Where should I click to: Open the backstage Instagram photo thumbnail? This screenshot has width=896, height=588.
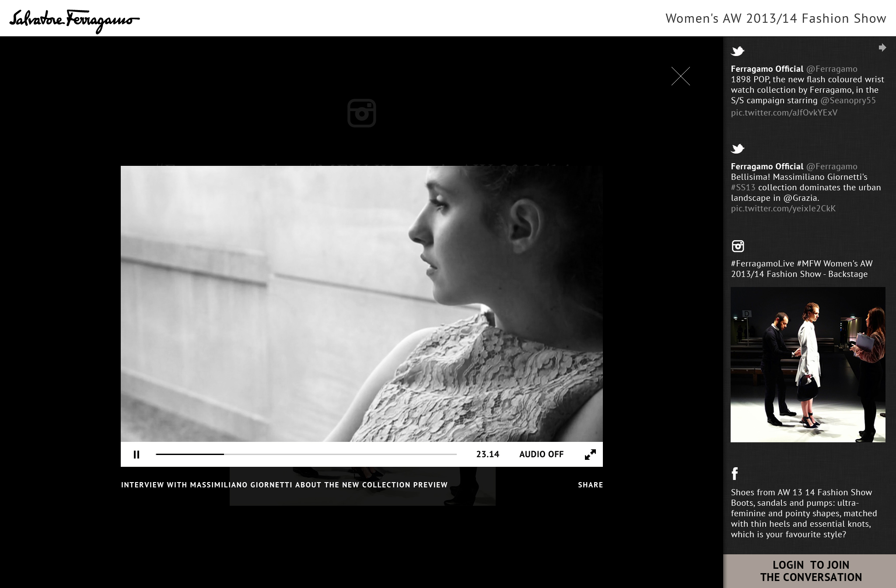click(808, 364)
